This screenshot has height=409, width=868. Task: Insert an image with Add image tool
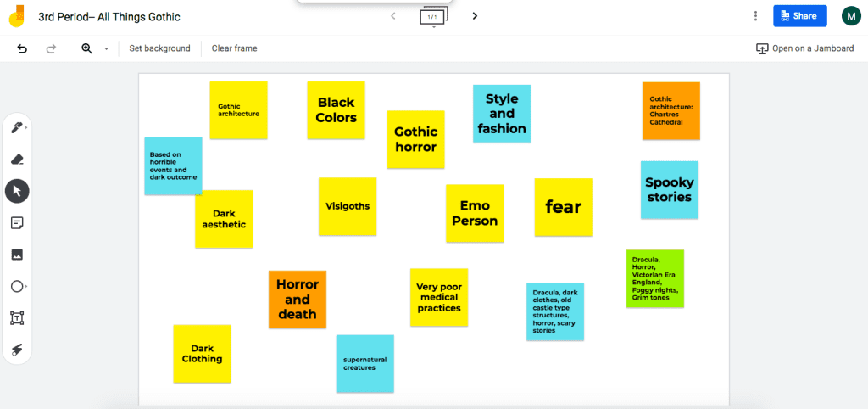17,255
